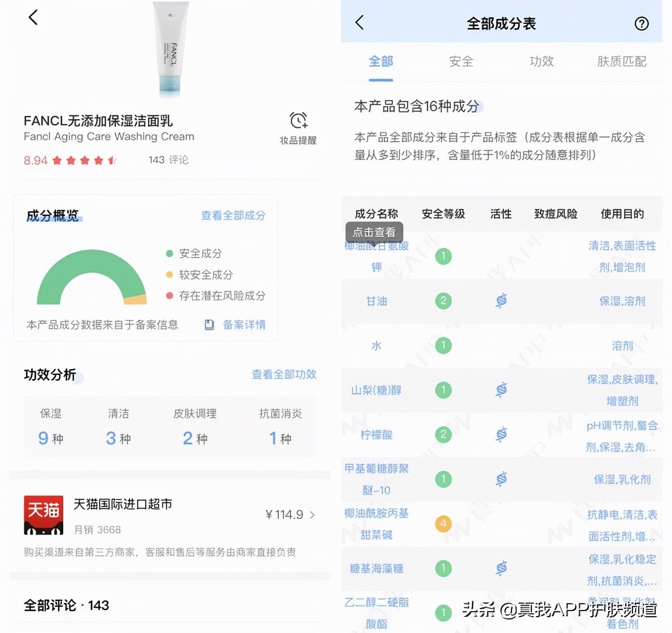The image size is (672, 633).
Task: Expand the Tmall price entry for ¥114.9
Action: 290,514
